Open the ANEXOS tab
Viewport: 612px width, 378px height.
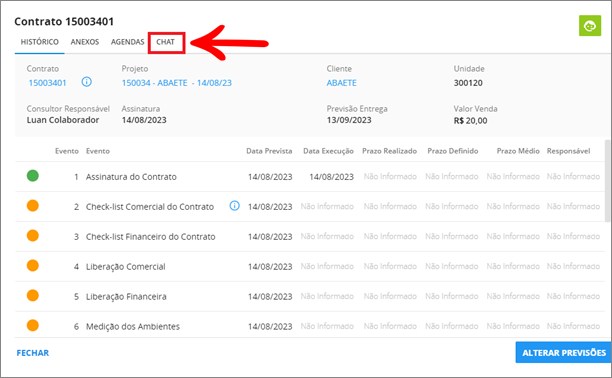[x=85, y=42]
